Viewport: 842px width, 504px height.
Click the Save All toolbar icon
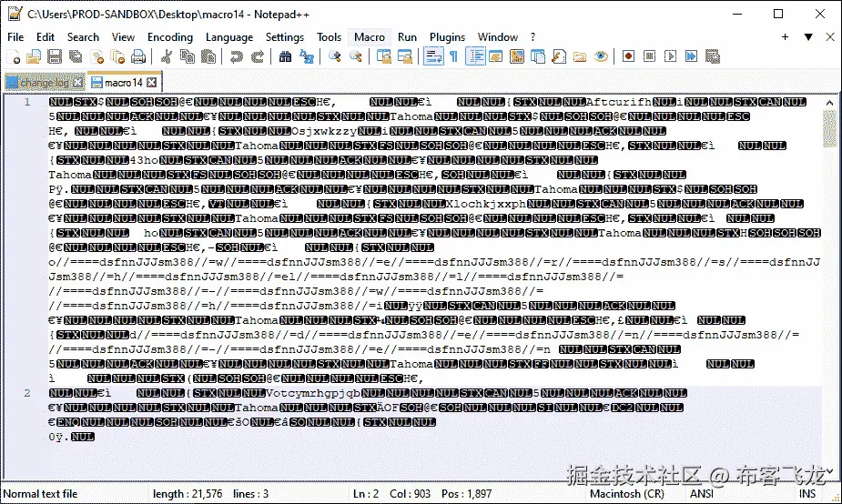tap(76, 56)
